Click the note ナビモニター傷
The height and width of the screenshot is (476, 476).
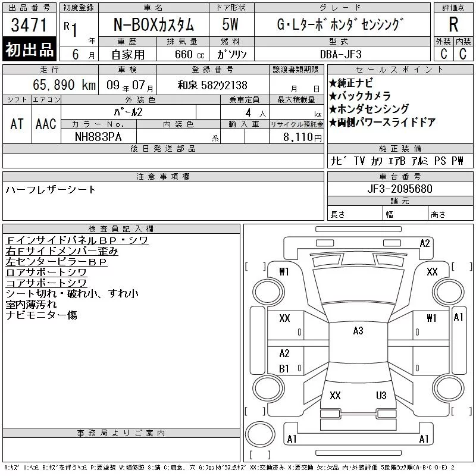pos(41,315)
